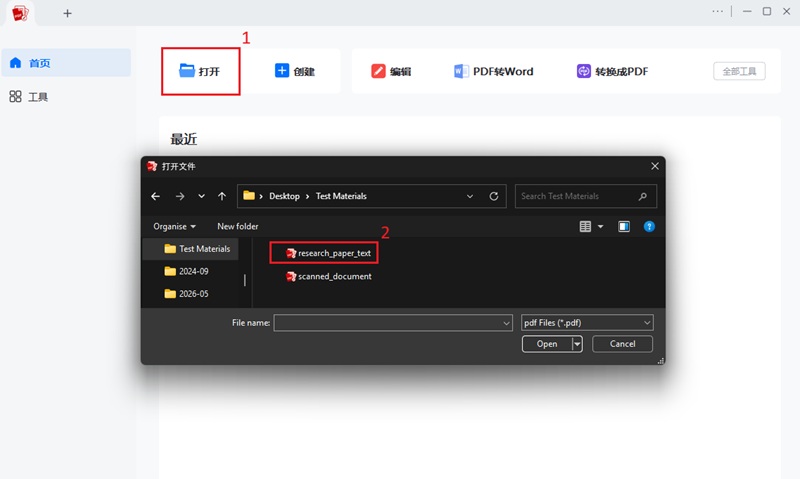Click Test Materials in address path
Screen dimensions: 800x479
(341, 196)
